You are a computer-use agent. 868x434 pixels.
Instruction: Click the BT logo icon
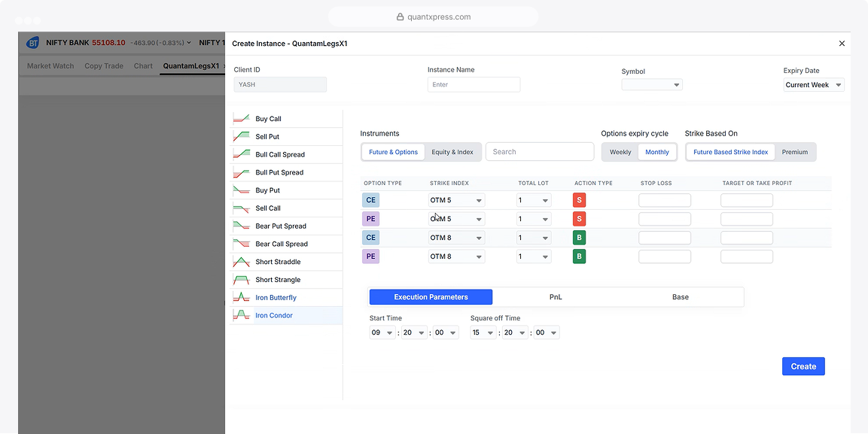point(32,43)
